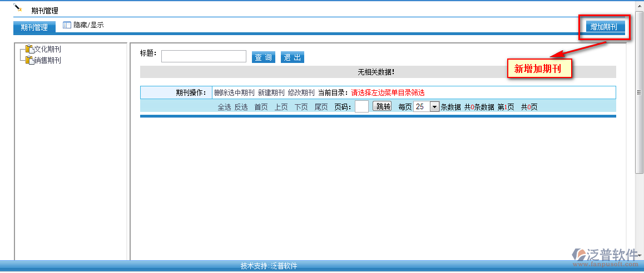Click 反选 to invert selection
The width and height of the screenshot is (644, 273).
point(241,107)
